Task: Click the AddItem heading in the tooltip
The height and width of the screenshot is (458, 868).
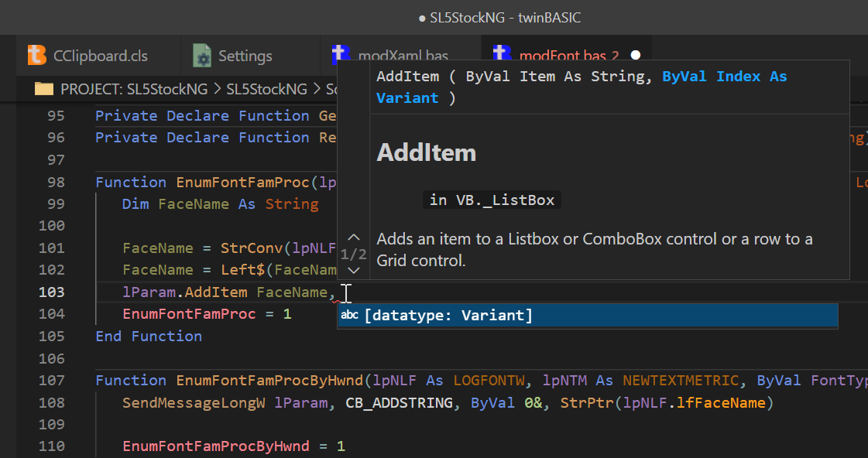Action: [427, 152]
